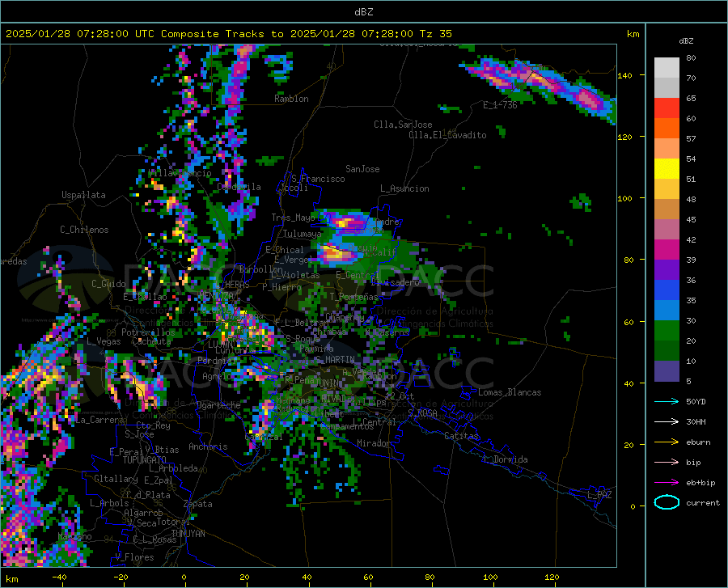Viewport: 728px width, 588px height.
Task: Click the 'C_Guido' map label
Action: pyautogui.click(x=108, y=284)
